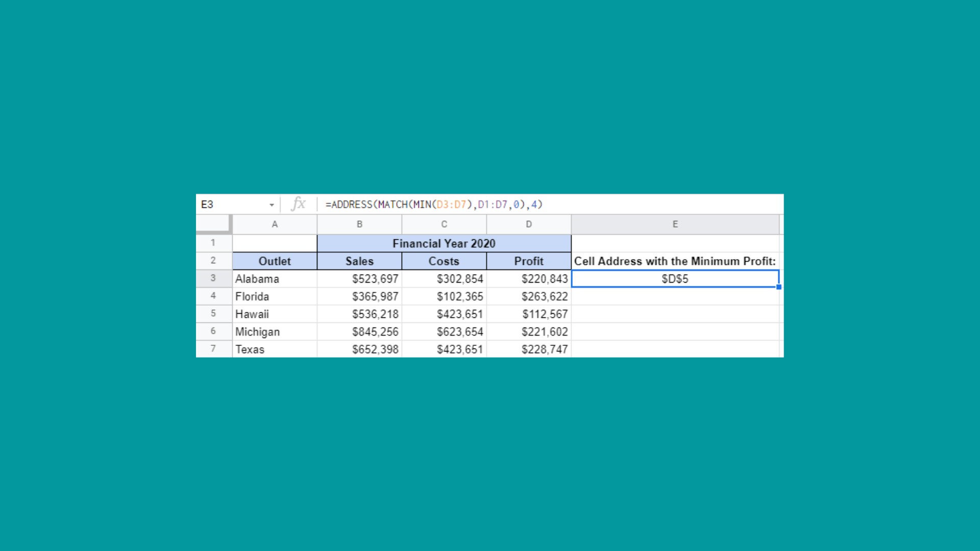Select row 5 header

(213, 314)
